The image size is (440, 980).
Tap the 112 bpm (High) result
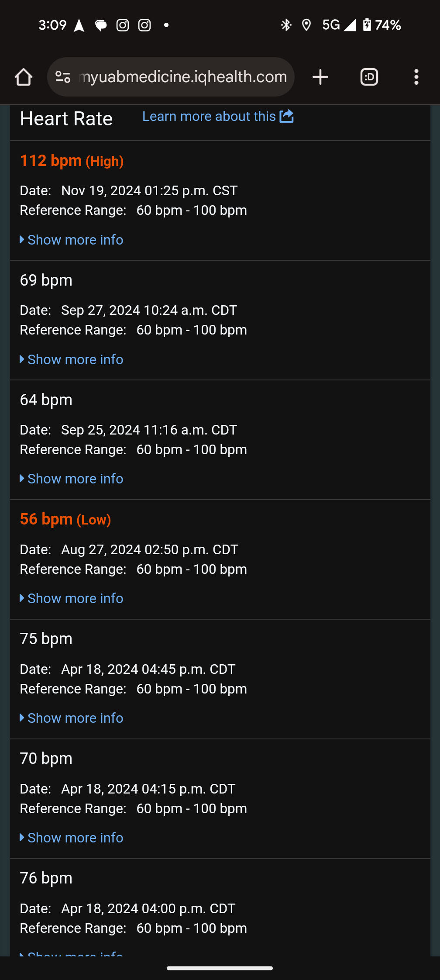pos(72,161)
